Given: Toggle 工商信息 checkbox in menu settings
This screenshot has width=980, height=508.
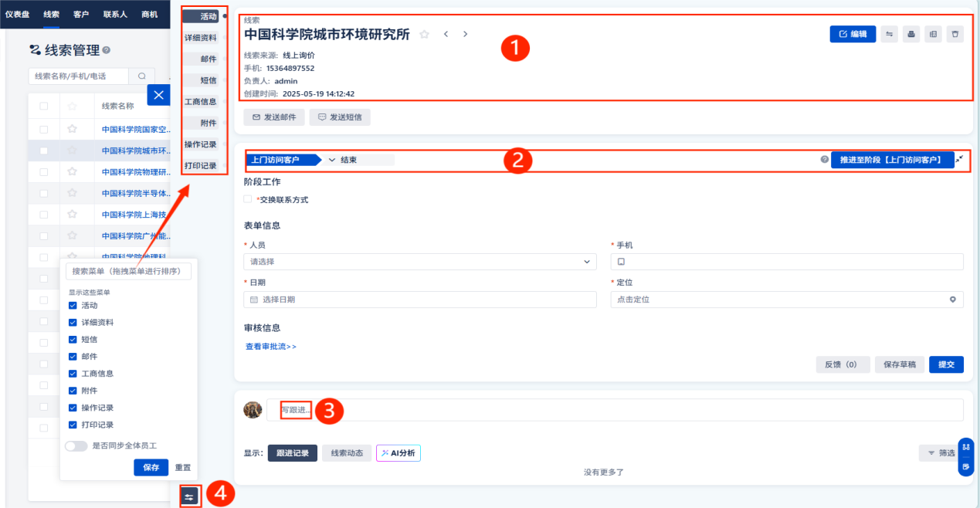Looking at the screenshot, I should click(x=73, y=374).
